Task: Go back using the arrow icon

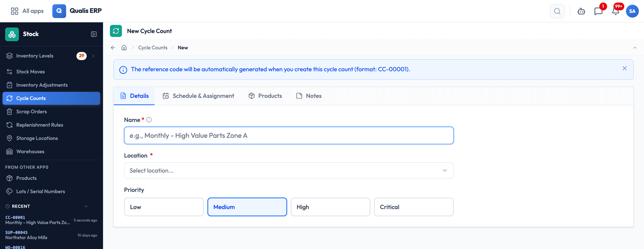Action: click(x=113, y=47)
